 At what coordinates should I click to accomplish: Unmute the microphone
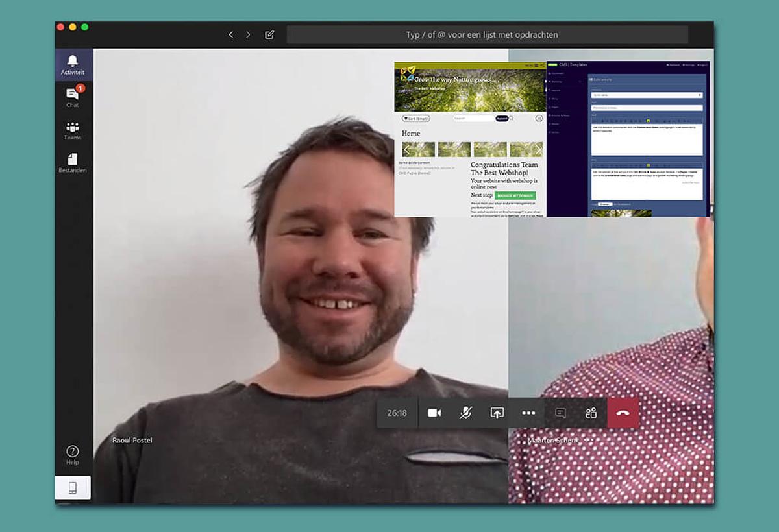click(465, 413)
